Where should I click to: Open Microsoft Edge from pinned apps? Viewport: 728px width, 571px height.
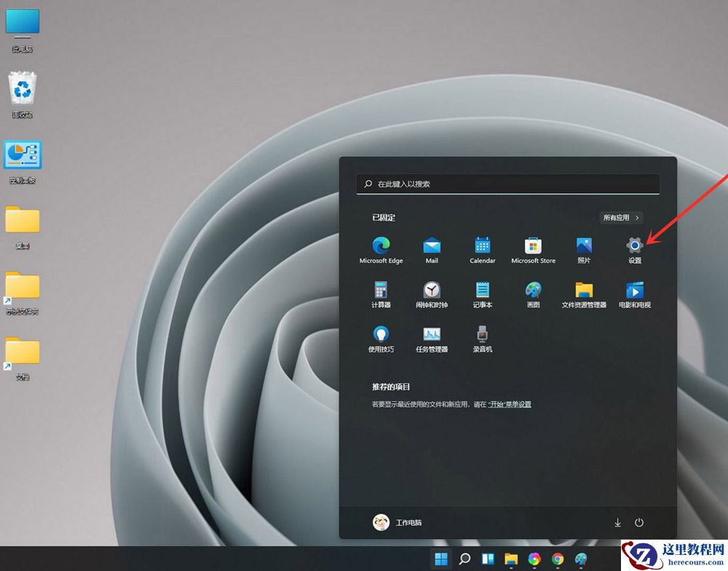381,250
